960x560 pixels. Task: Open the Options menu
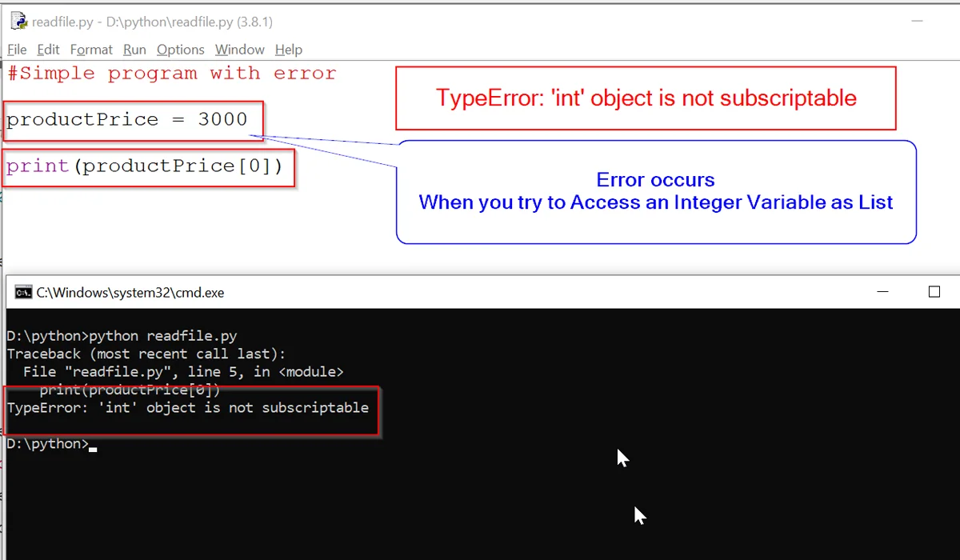tap(180, 50)
